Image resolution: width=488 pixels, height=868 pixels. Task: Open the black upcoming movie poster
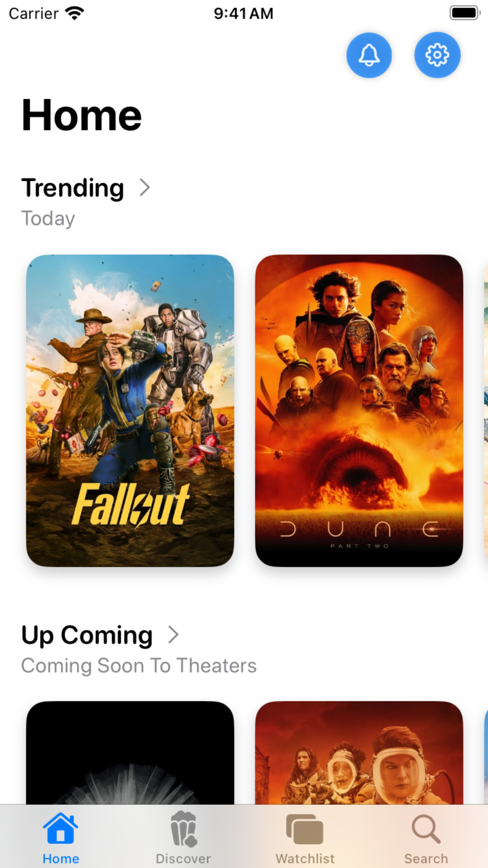click(x=130, y=752)
